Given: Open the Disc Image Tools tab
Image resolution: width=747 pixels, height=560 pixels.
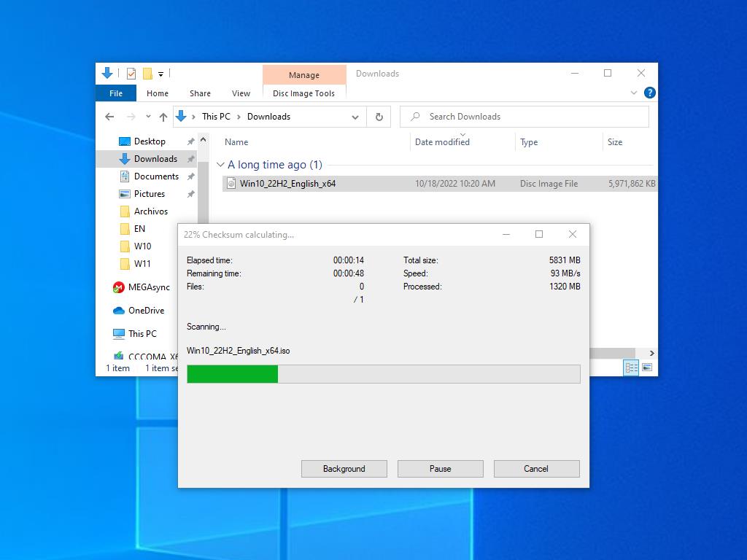Looking at the screenshot, I should (x=303, y=93).
